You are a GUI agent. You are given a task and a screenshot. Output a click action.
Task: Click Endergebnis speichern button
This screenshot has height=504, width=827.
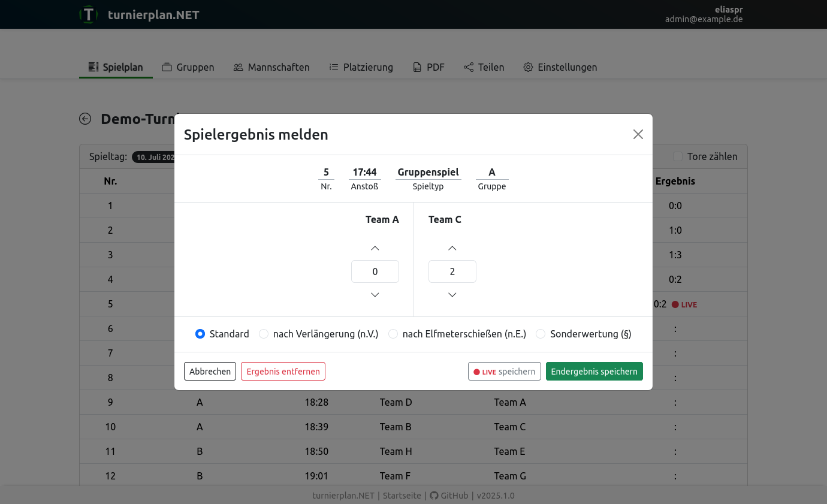click(x=594, y=372)
